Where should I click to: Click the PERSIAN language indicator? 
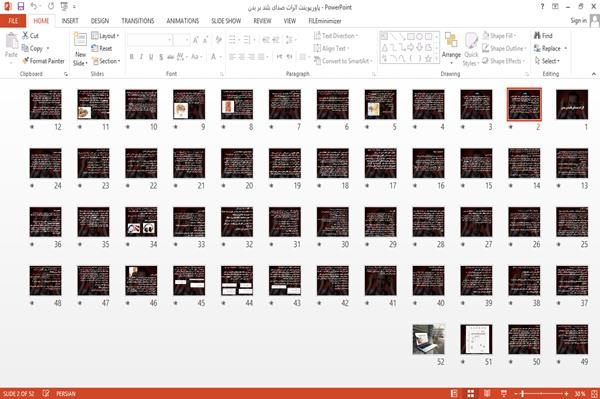click(66, 393)
